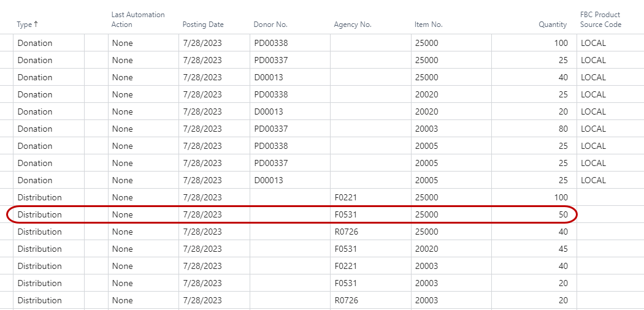
Task: Click donor D00013 in the quantity 40 donation row
Action: pos(268,77)
